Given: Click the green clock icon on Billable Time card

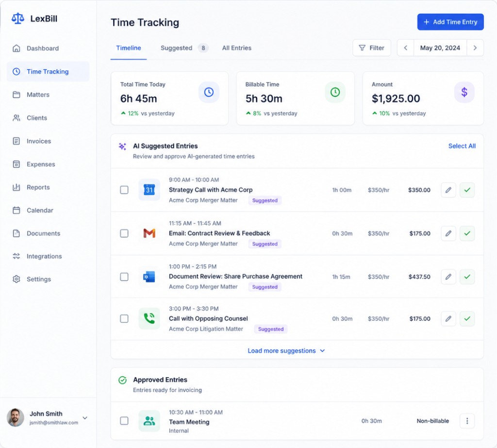Looking at the screenshot, I should [x=335, y=92].
